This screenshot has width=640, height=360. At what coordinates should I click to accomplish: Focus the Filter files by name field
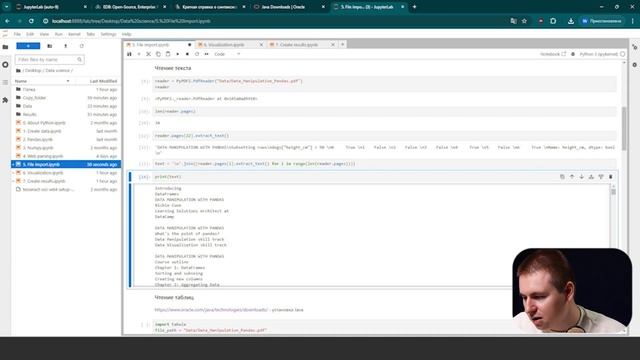[x=49, y=60]
